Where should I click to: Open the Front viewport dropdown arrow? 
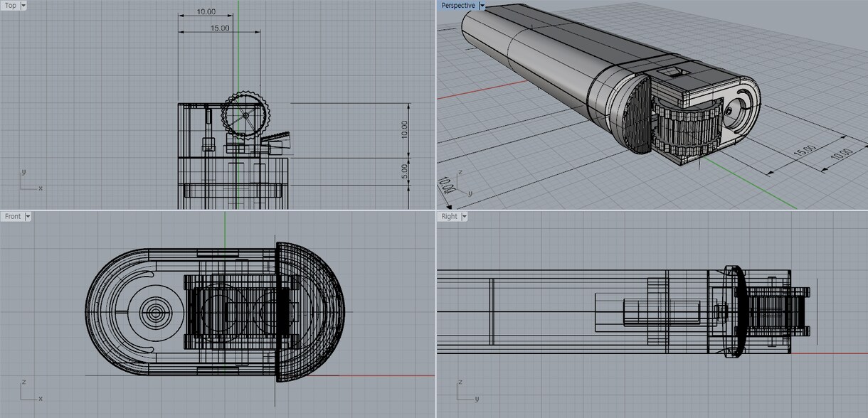(x=28, y=216)
